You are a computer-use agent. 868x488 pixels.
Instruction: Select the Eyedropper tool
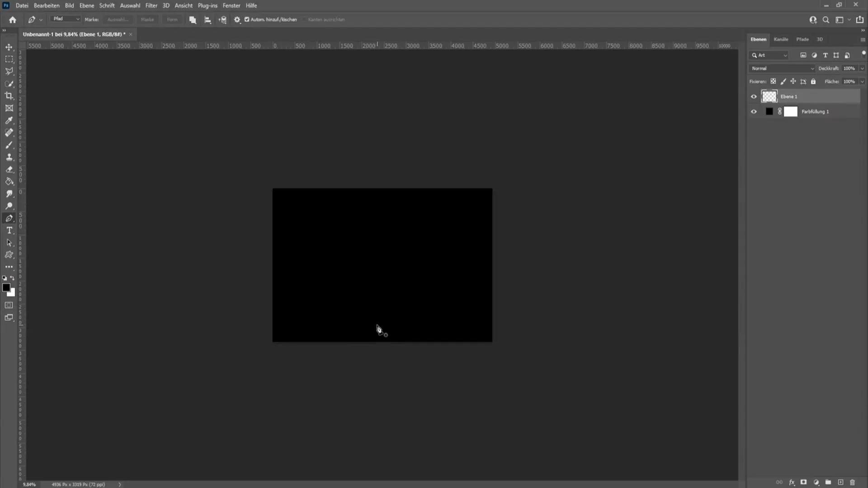9,120
